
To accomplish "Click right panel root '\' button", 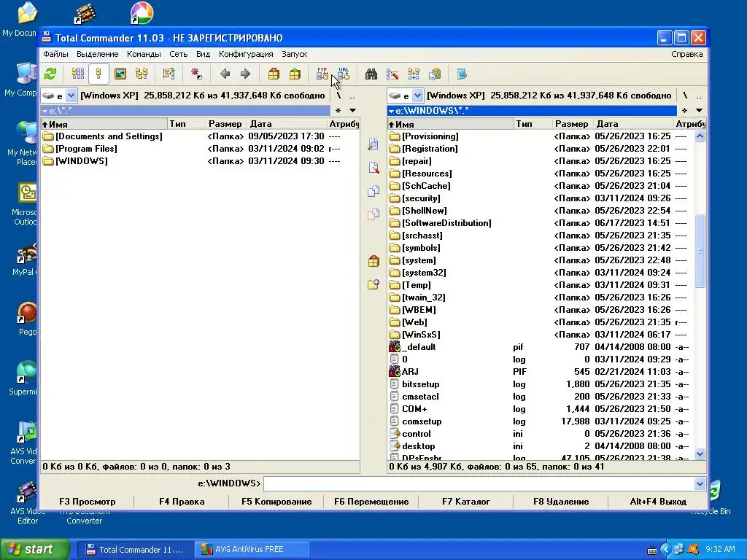I will coord(685,96).
